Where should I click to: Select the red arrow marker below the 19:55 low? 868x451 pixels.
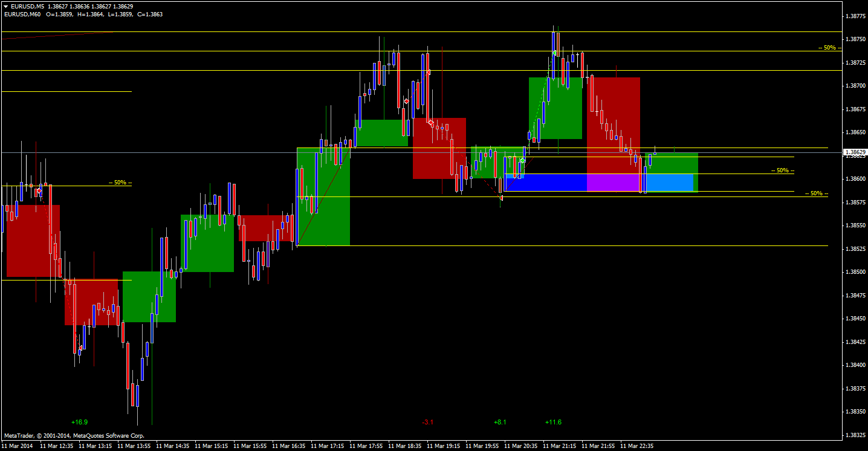501,198
